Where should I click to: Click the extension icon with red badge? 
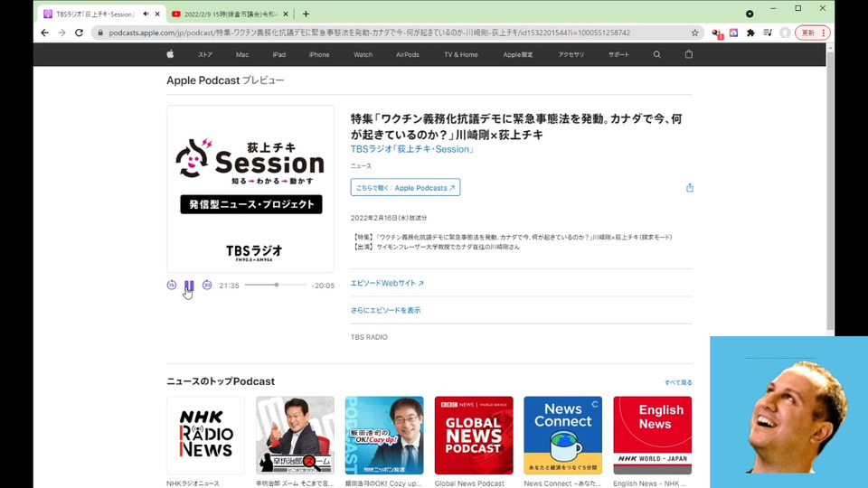tap(717, 33)
